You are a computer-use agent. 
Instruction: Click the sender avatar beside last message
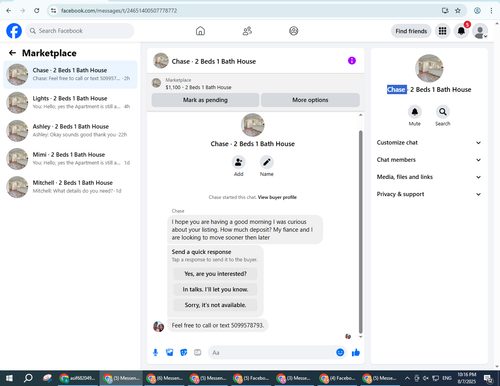(158, 326)
